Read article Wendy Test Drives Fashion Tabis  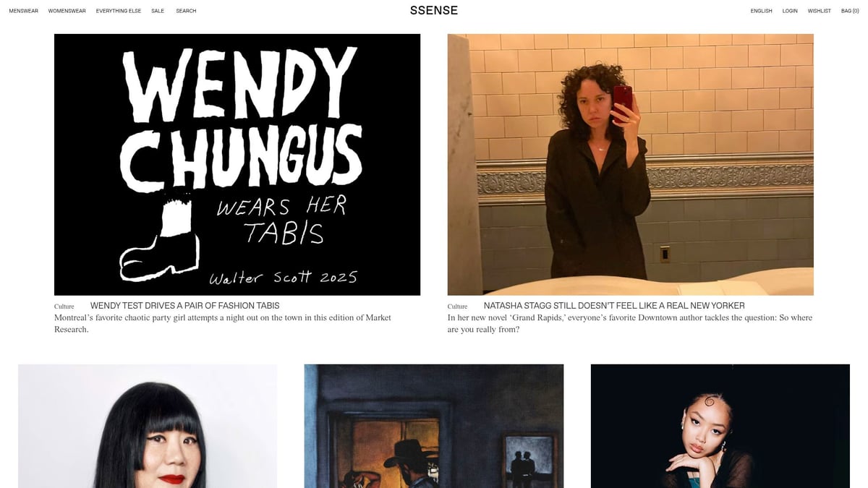[184, 306]
